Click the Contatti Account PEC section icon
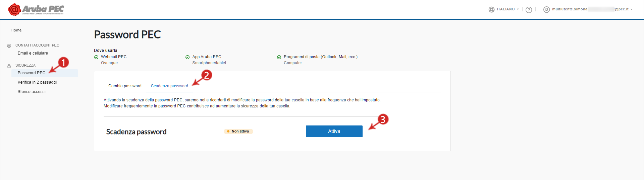 pos(9,46)
